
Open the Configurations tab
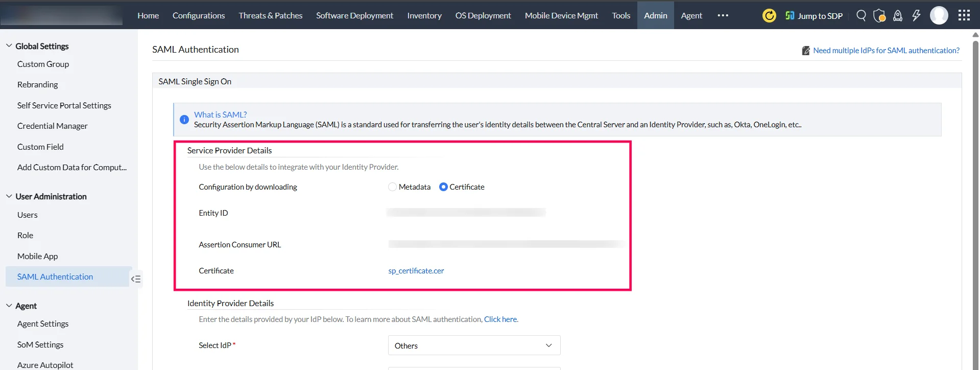[x=199, y=15]
